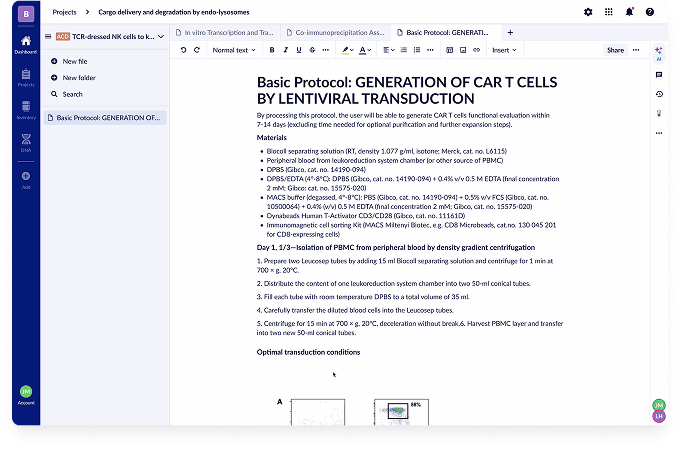This screenshot has height=450, width=680.
Task: Switch to Co-immunoprecipitation Assay tab
Action: 335,33
